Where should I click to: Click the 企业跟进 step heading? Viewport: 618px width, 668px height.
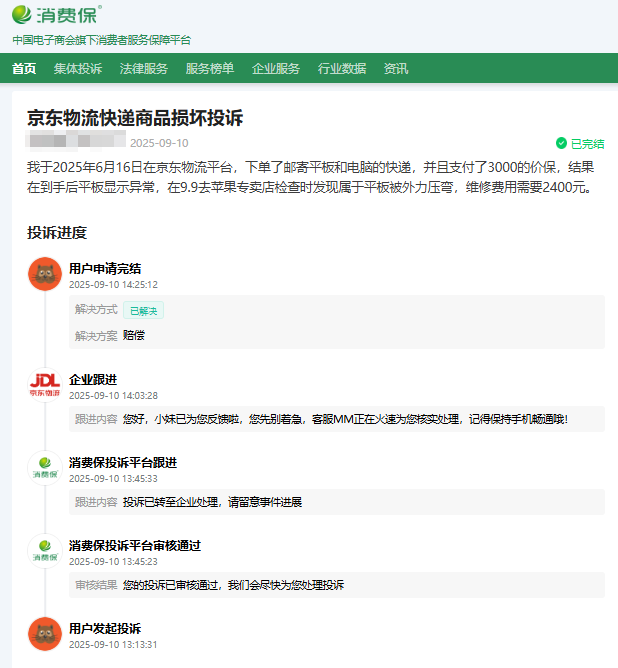[93, 380]
